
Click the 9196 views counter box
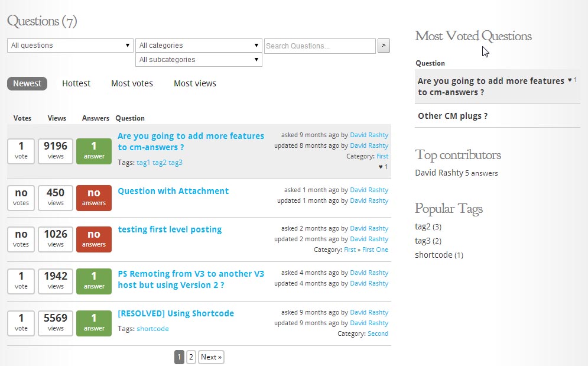[56, 151]
